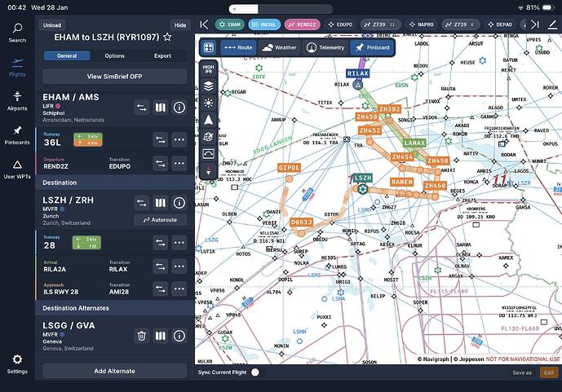The height and width of the screenshot is (392, 562).
Task: Open more options for runway 36L
Action: click(179, 140)
